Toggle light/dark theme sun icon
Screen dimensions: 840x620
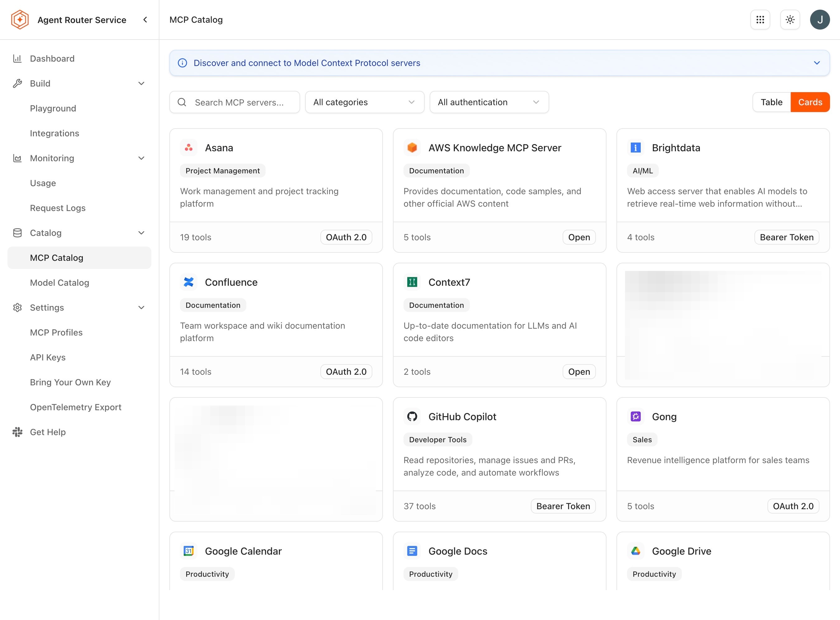(790, 20)
